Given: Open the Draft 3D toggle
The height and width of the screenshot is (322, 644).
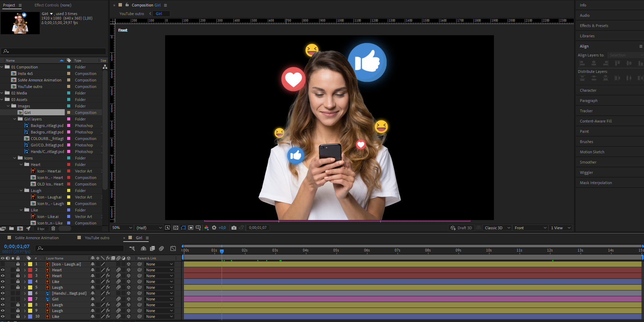Looking at the screenshot, I should tap(461, 228).
